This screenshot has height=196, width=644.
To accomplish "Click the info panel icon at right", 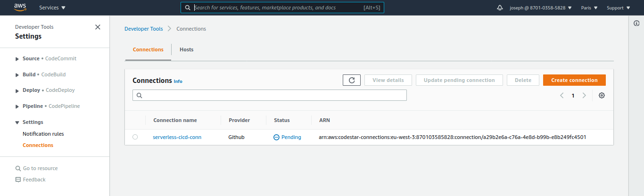I will pyautogui.click(x=636, y=24).
